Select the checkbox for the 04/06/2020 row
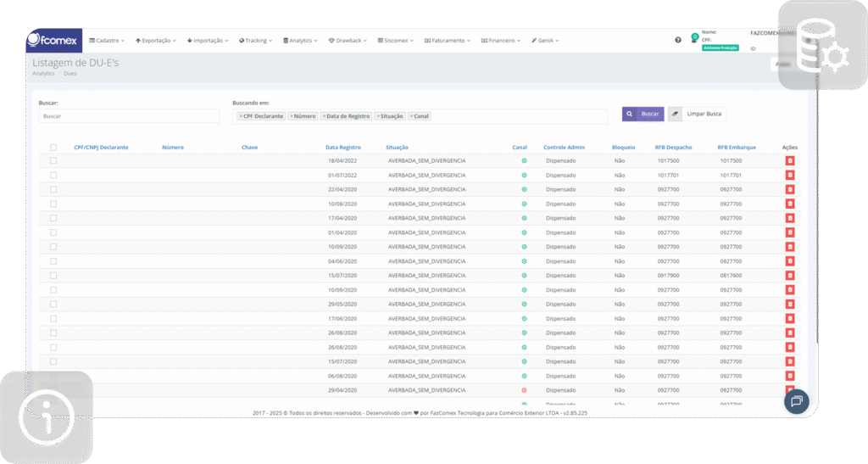 click(53, 261)
